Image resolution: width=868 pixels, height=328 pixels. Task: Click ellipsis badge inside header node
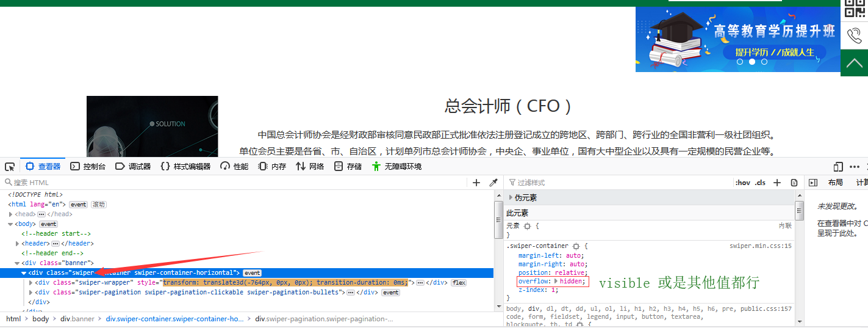pyautogui.click(x=56, y=244)
